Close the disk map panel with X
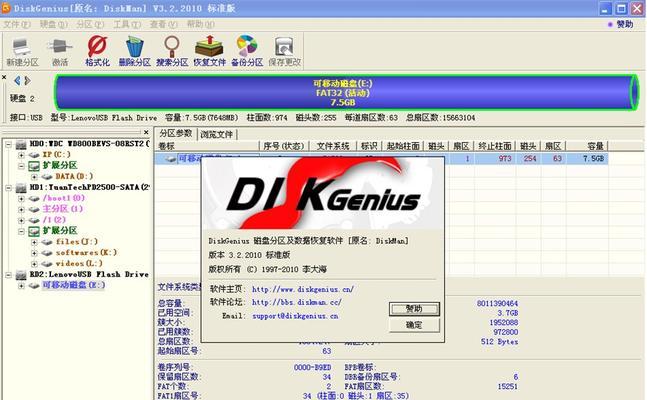 4,77
